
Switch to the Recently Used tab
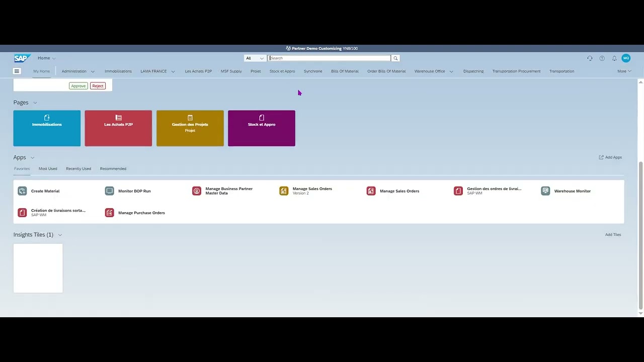(78, 169)
